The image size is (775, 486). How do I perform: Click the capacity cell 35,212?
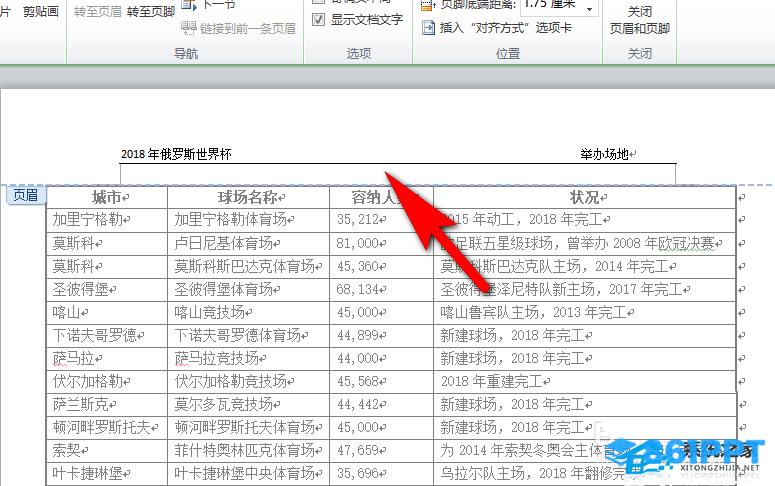pyautogui.click(x=382, y=220)
